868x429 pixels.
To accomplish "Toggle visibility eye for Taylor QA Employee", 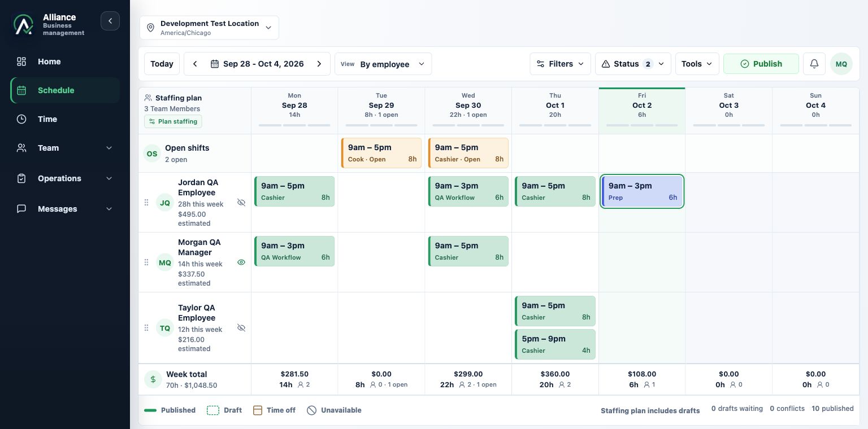I will 241,327.
